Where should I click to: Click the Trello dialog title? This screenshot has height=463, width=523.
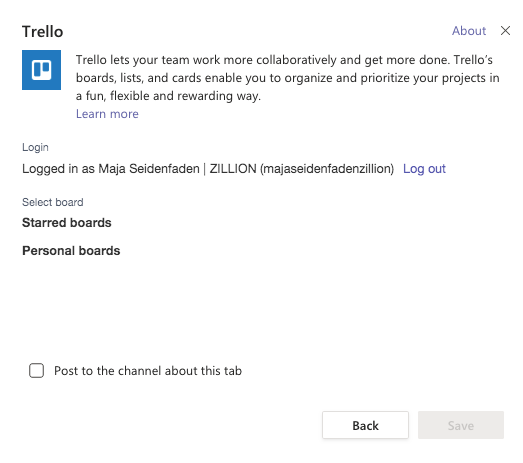point(43,32)
